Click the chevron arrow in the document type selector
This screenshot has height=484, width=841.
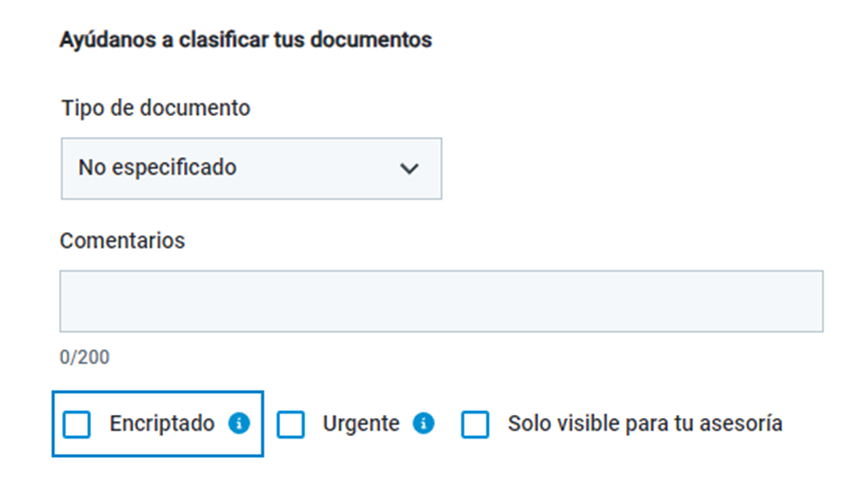(409, 169)
